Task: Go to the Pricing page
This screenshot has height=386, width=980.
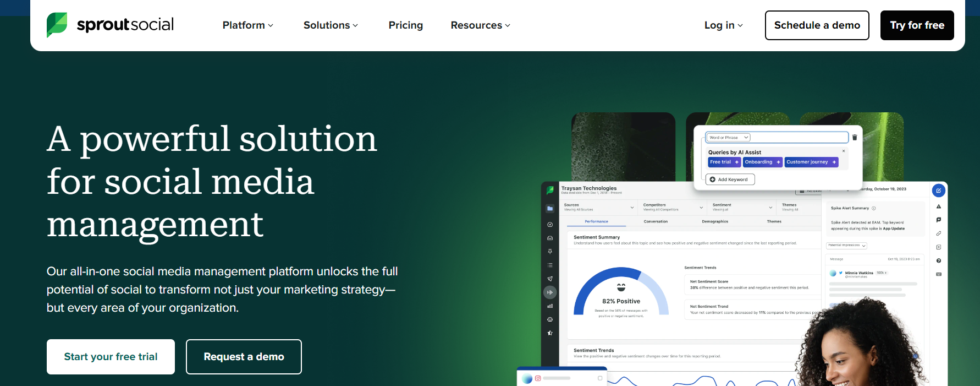Action: click(406, 25)
